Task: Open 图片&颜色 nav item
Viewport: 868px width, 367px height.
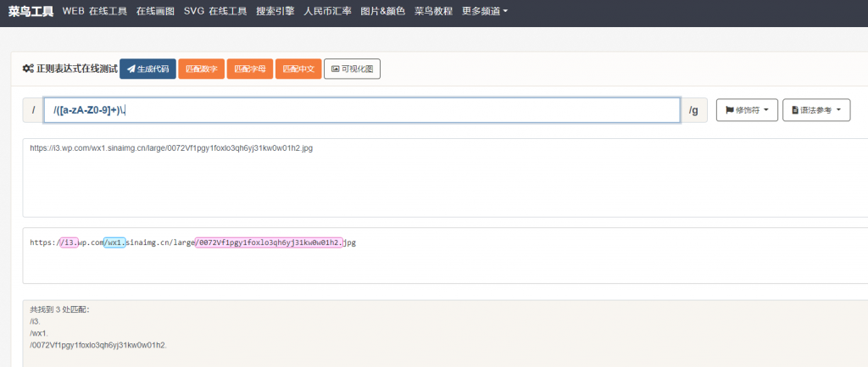Action: pyautogui.click(x=382, y=11)
